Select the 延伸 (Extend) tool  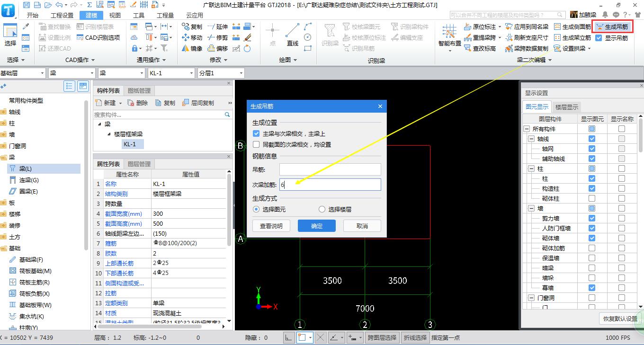[217, 27]
